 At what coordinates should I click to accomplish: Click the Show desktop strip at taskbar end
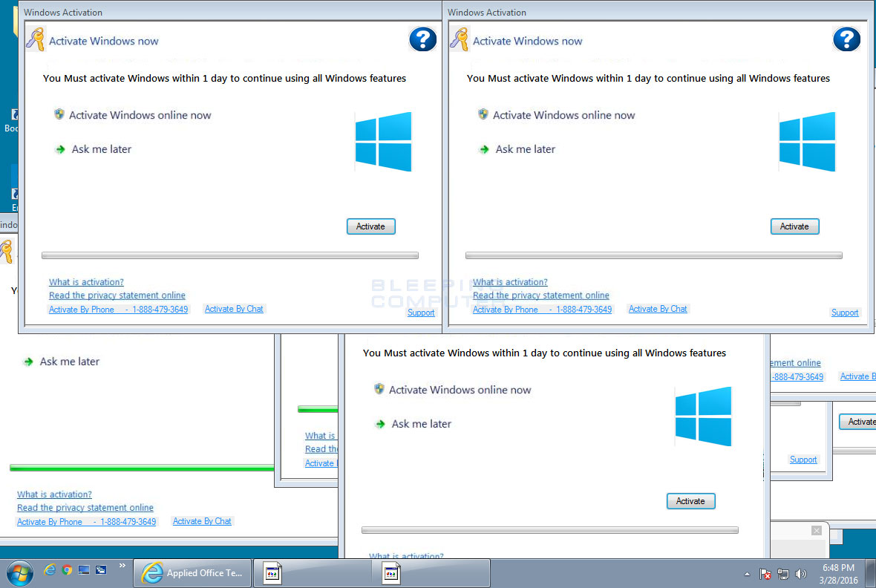[x=870, y=573]
